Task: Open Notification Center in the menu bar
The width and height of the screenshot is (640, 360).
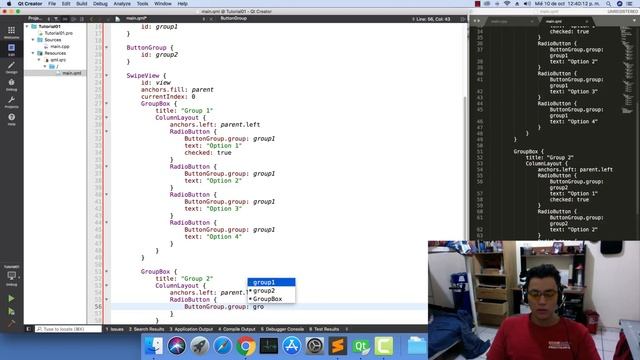Action: [630, 4]
